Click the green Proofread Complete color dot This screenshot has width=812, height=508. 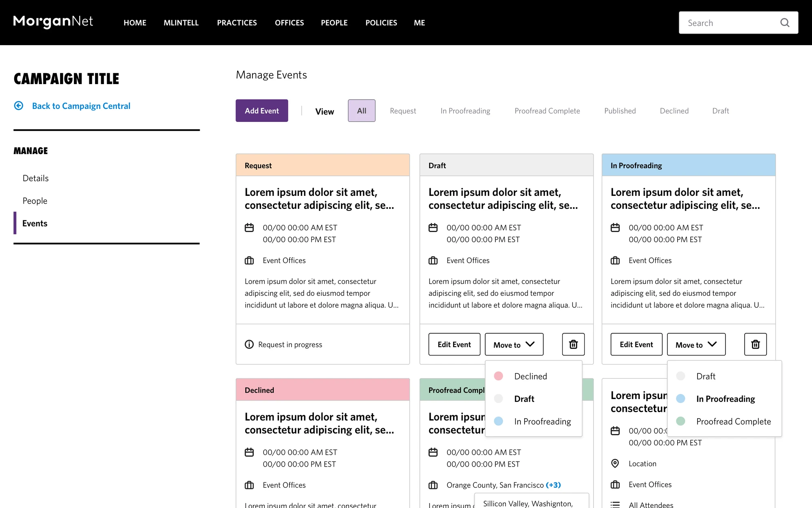click(x=681, y=421)
